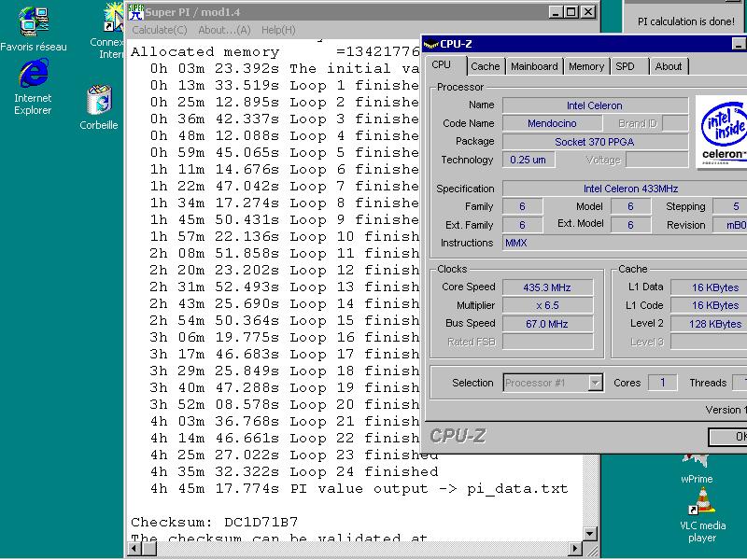747x560 pixels.
Task: Switch to the Cache tab in CPU-Z
Action: pyautogui.click(x=485, y=66)
